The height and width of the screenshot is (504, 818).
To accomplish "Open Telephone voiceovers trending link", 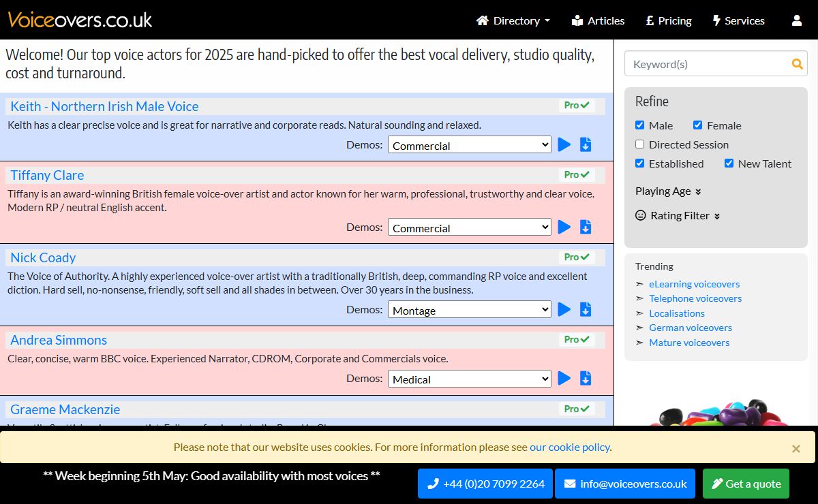I will tap(695, 298).
